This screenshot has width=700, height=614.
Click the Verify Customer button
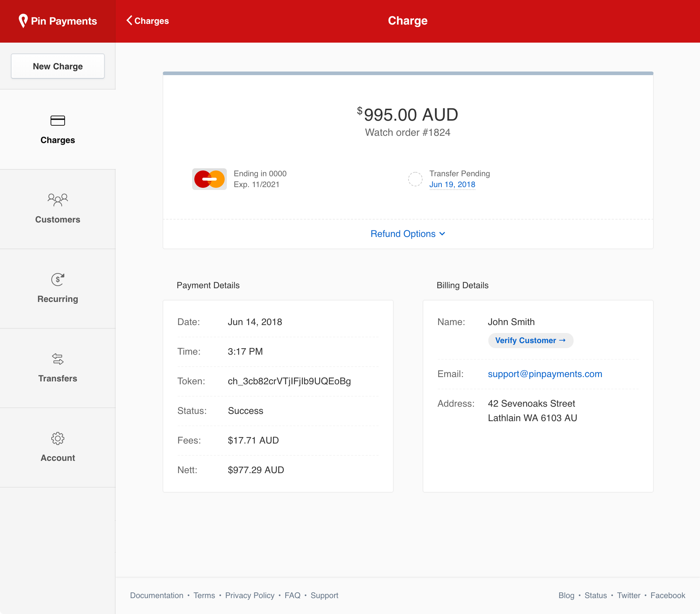531,341
